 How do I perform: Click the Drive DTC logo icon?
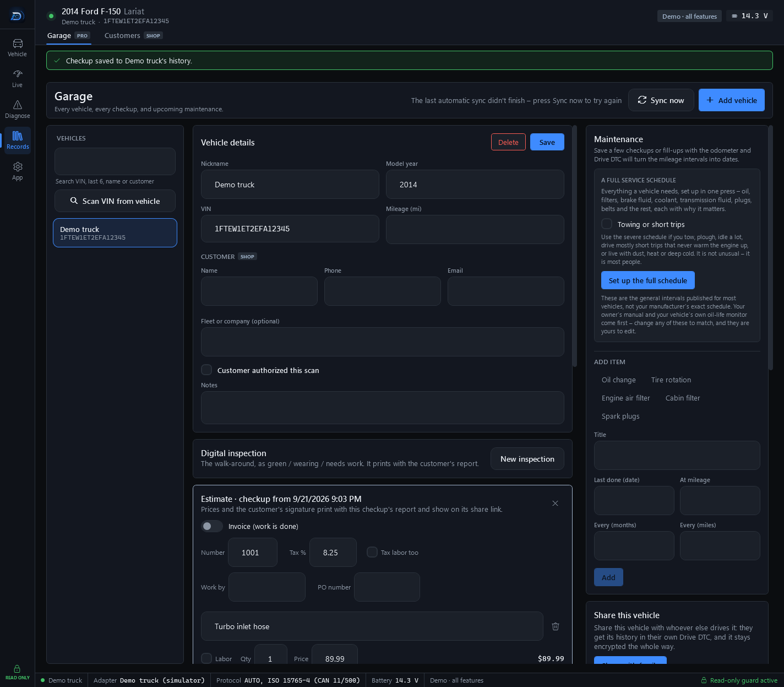[x=17, y=16]
